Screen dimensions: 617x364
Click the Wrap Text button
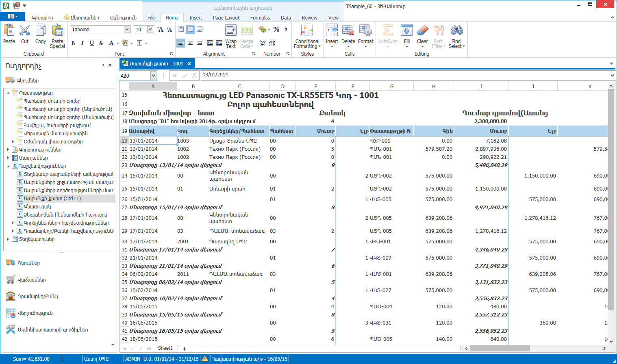(x=231, y=36)
